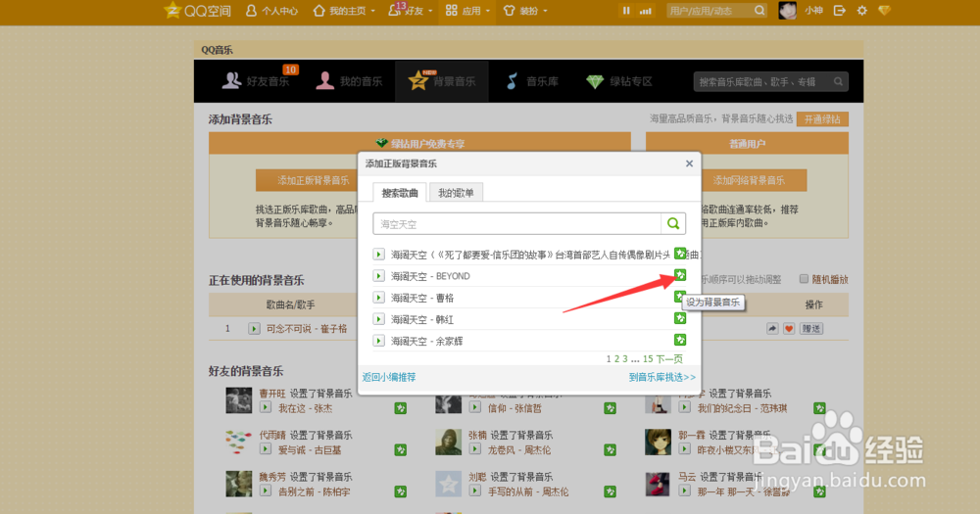The image size is (980, 514).
Task: Click the 添加正版背景音乐 button
Action: pos(306,180)
